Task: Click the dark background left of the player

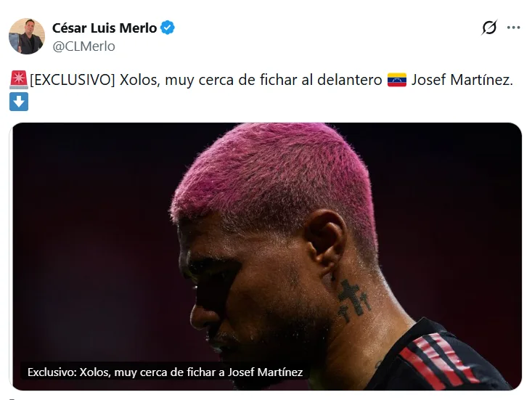Action: coord(91,237)
